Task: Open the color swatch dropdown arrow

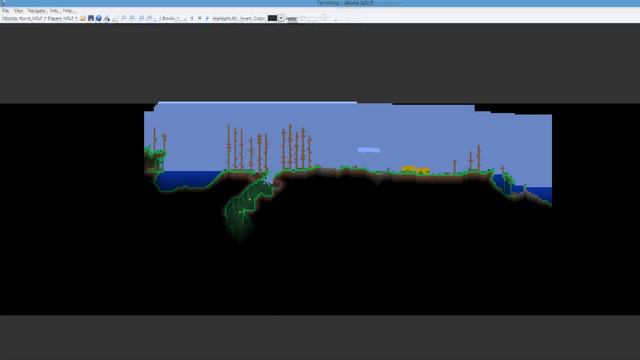Action: pyautogui.click(x=281, y=18)
